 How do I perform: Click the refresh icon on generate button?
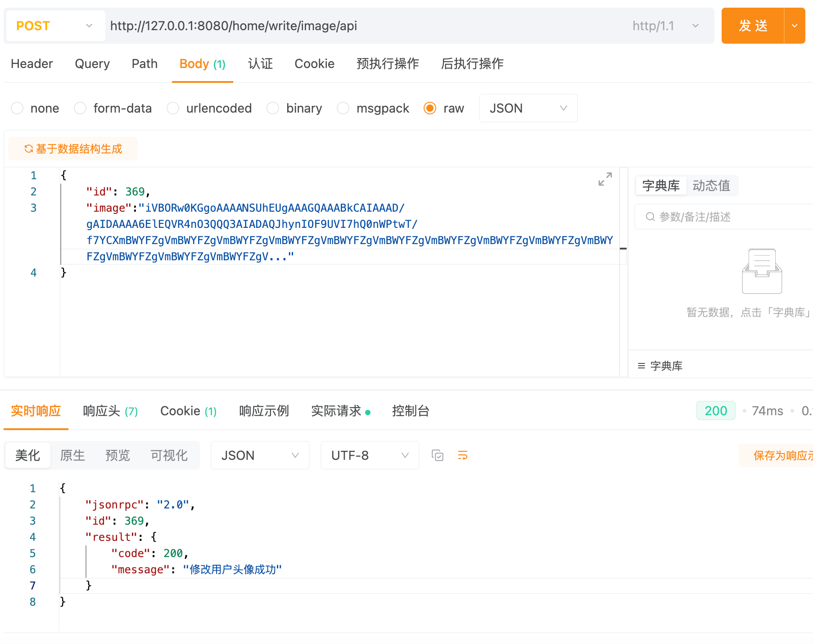click(x=28, y=149)
